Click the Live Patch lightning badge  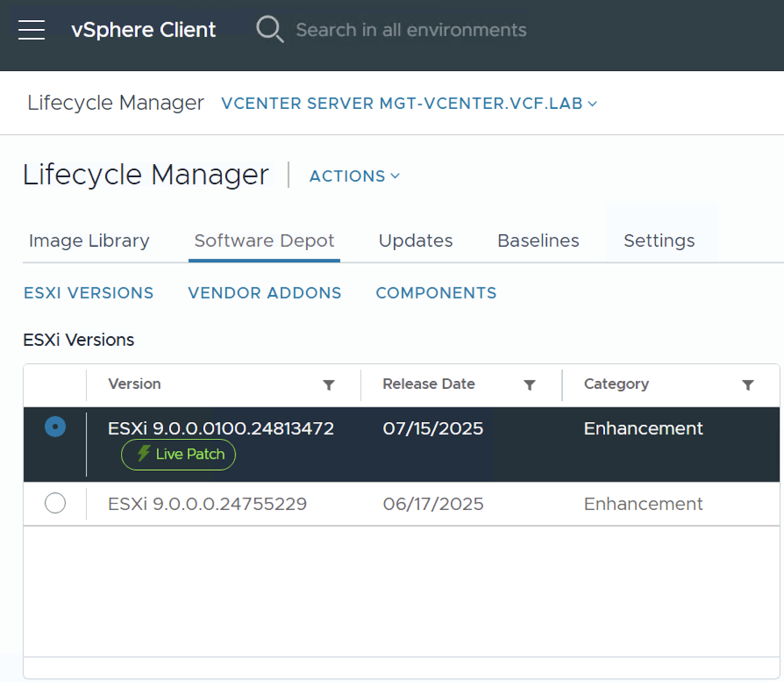[x=177, y=454]
